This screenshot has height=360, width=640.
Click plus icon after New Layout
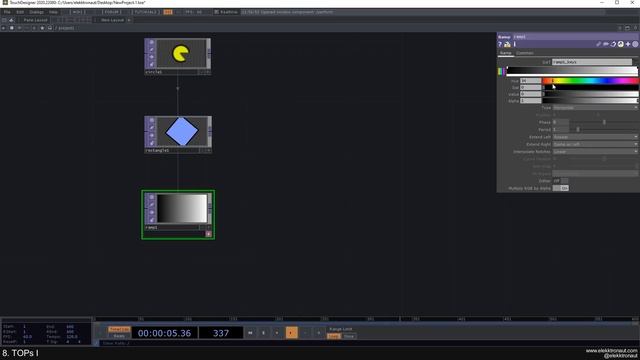(129, 20)
